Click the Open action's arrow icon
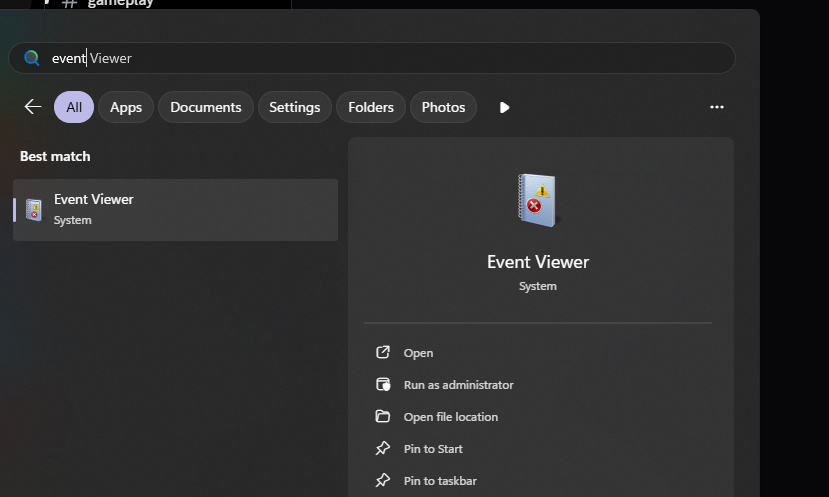829x497 pixels. pyautogui.click(x=383, y=352)
